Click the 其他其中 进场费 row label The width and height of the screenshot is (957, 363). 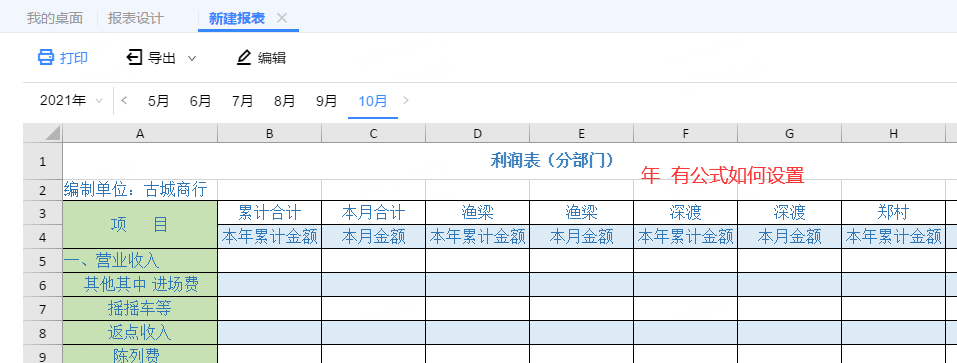point(140,284)
